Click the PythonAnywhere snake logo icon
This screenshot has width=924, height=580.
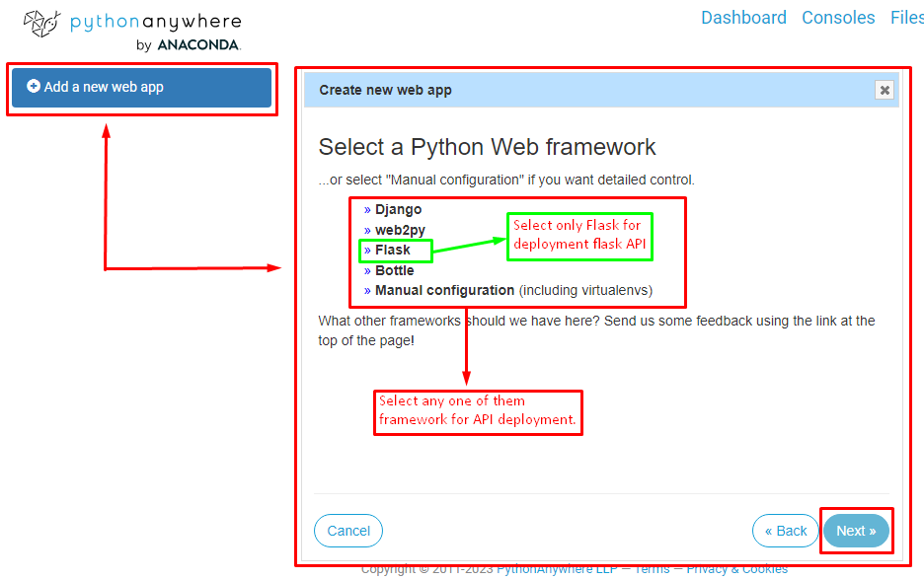point(39,23)
